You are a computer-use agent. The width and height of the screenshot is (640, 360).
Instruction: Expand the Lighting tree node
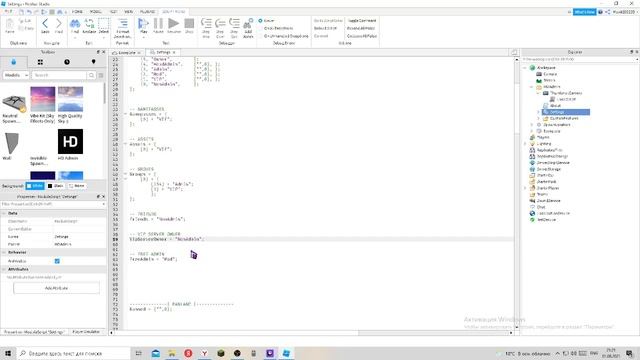point(525,144)
